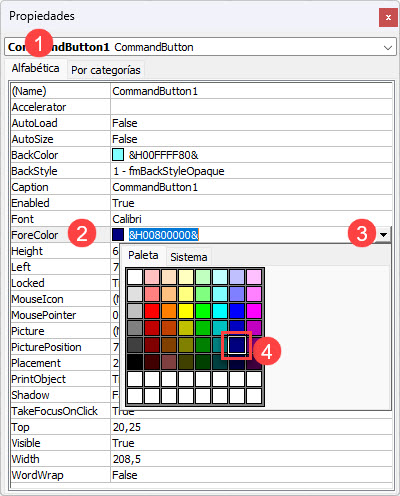Select the Accelerator property row
The height and width of the screenshot is (496, 400).
202,107
